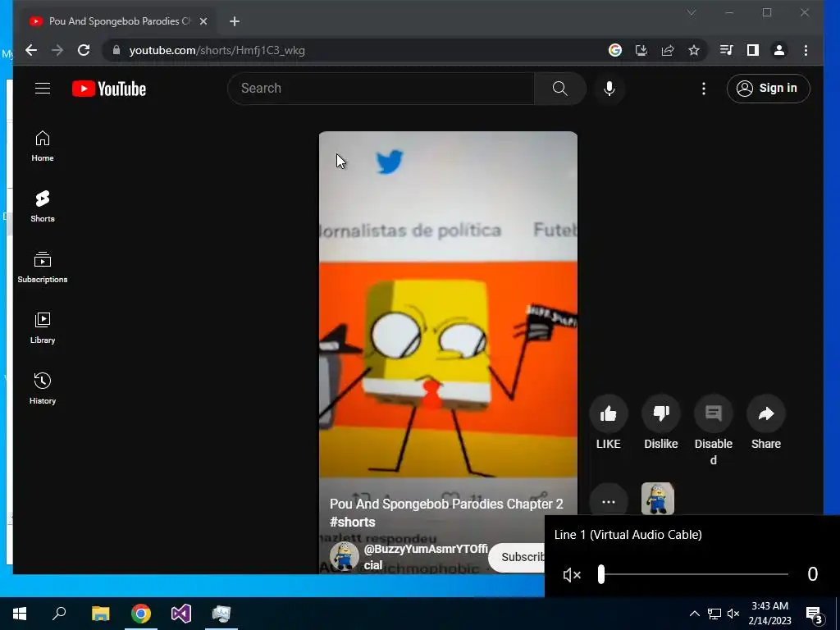840x630 pixels.
Task: Open the notification center icon
Action: [814, 615]
